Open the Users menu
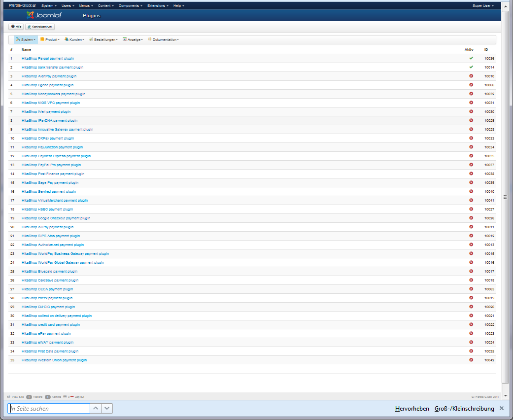The width and height of the screenshot is (513, 420). tap(68, 6)
